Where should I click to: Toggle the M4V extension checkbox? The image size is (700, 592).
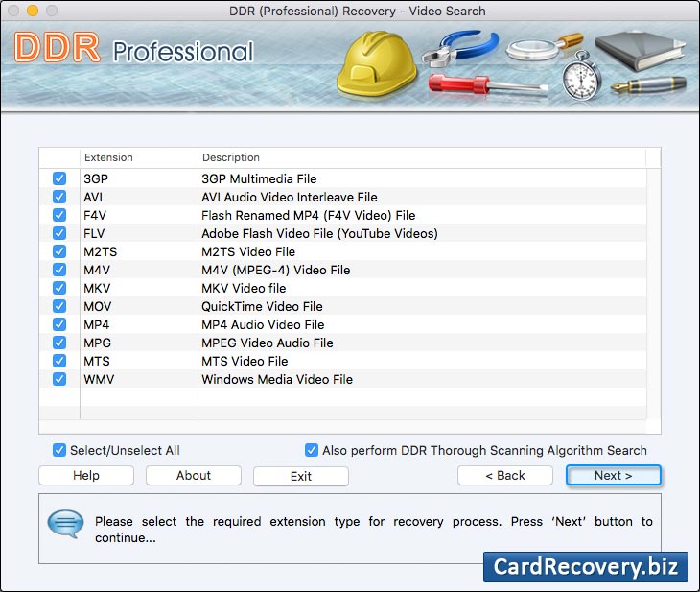[58, 270]
